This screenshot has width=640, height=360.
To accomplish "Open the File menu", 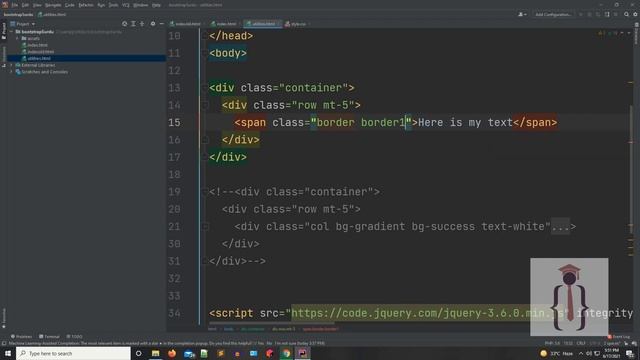I will [x=15, y=5].
